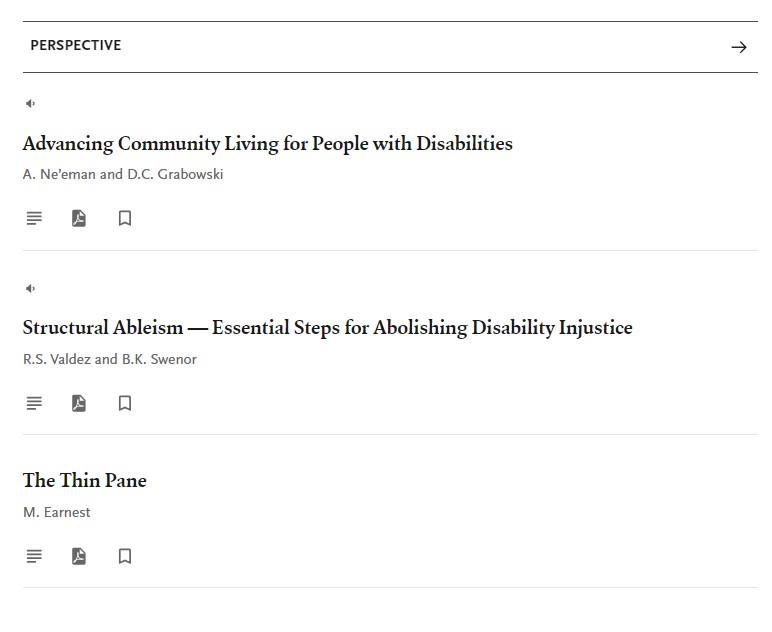Open full text of The Thin Pane
This screenshot has width=772, height=632.
coord(34,556)
